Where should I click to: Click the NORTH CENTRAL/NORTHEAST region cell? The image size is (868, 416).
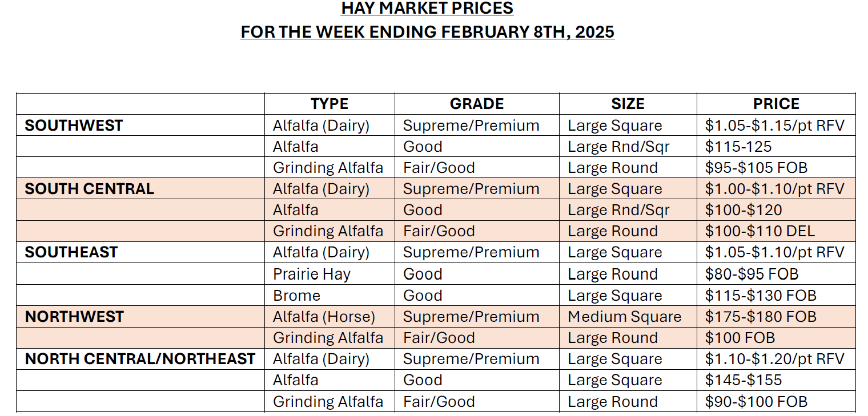click(140, 359)
